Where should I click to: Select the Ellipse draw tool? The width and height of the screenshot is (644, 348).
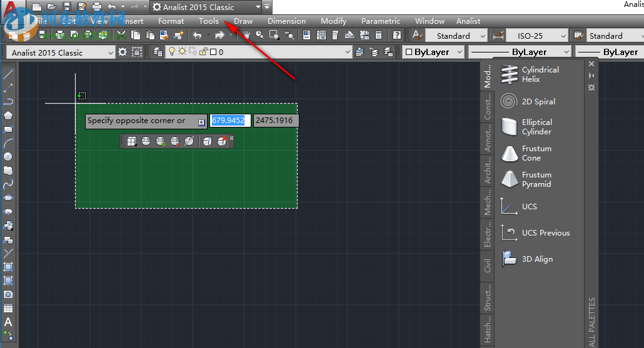[8, 198]
